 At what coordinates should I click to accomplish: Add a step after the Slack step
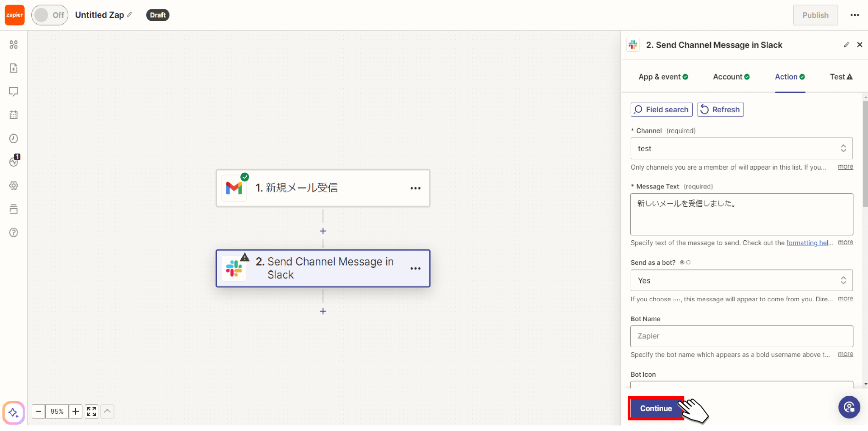pos(323,311)
